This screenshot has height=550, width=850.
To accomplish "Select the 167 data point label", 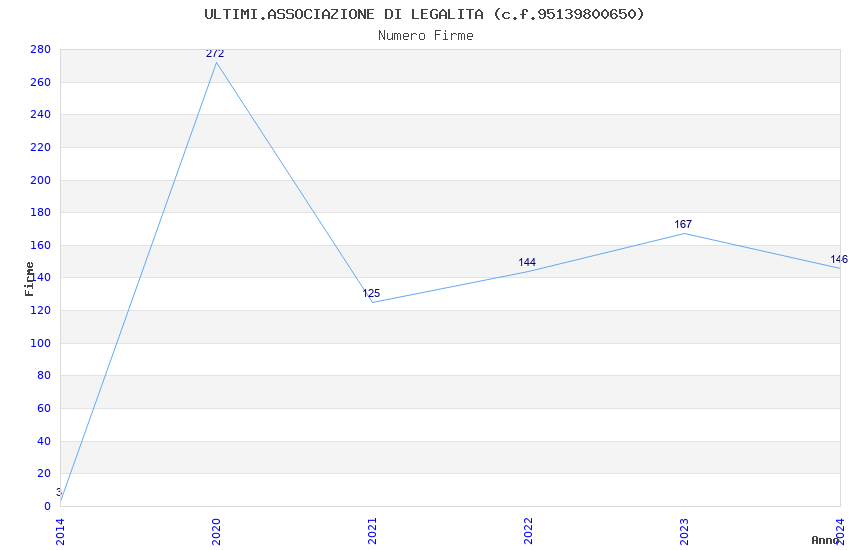I will 683,224.
